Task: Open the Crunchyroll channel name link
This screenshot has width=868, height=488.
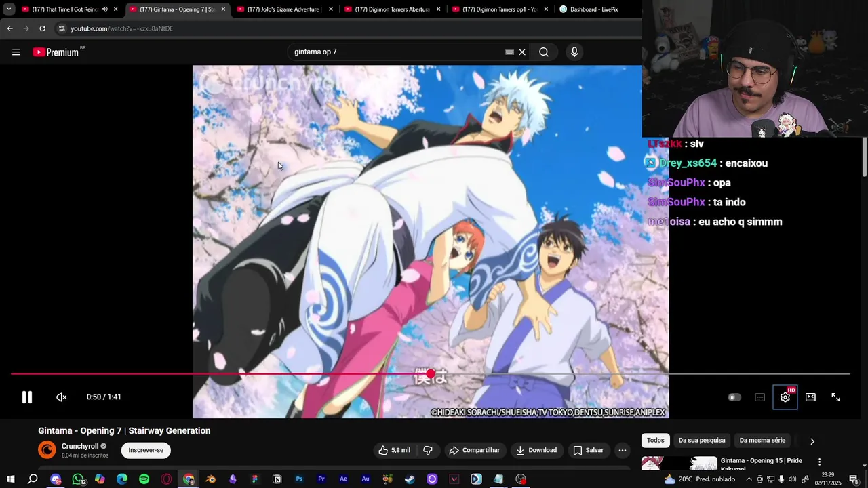Action: (x=80, y=447)
